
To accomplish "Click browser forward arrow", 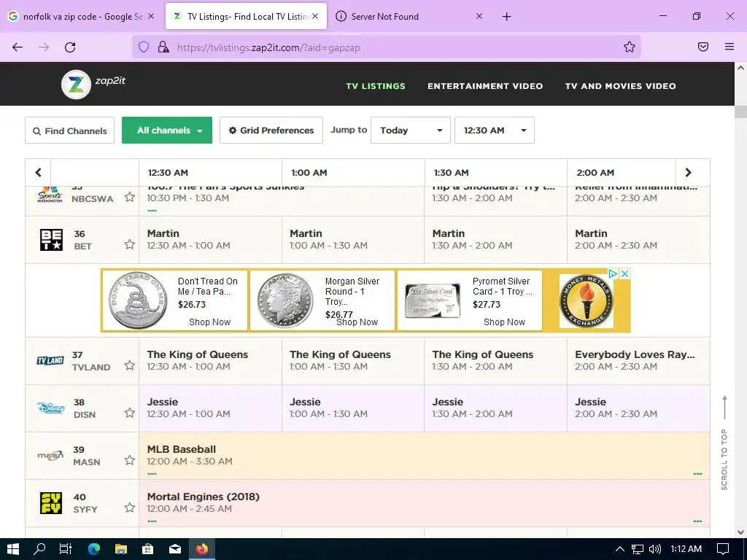I will 44,47.
